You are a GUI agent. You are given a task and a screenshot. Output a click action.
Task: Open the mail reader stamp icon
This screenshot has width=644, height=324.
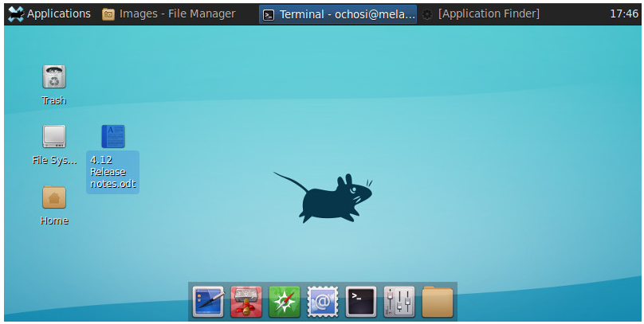point(323,302)
